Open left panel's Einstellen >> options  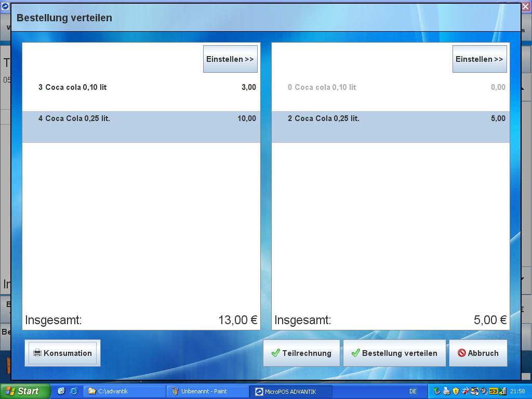coord(230,59)
